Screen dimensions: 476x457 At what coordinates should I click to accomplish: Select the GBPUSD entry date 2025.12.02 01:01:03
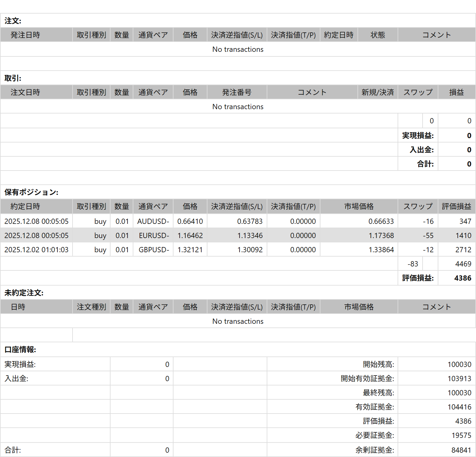pyautogui.click(x=36, y=249)
